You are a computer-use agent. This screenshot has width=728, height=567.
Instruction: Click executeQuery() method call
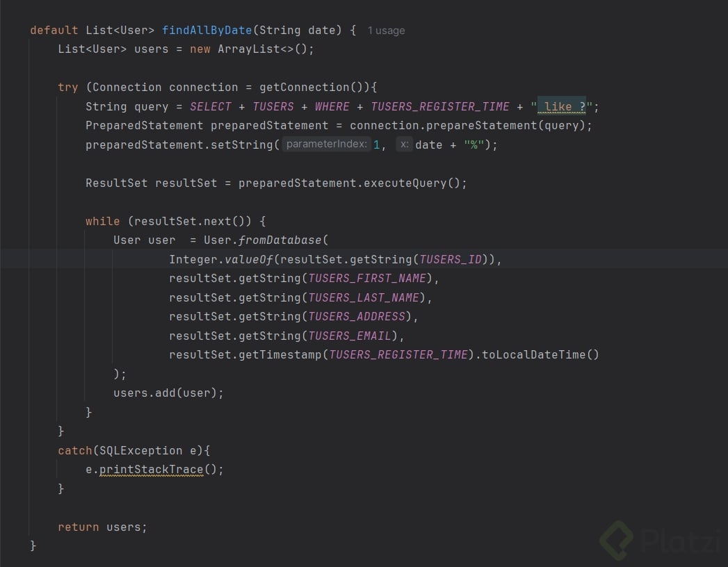[412, 183]
